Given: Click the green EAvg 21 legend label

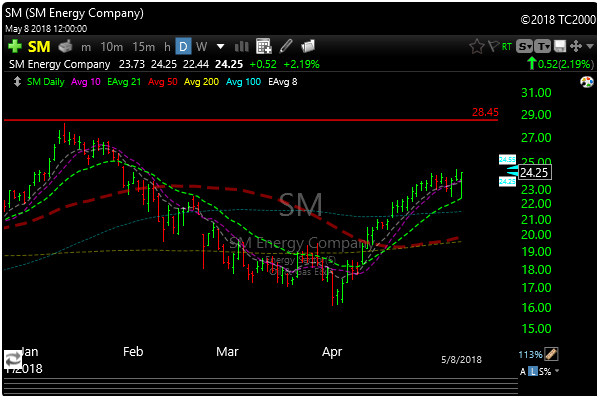Looking at the screenshot, I should [124, 82].
